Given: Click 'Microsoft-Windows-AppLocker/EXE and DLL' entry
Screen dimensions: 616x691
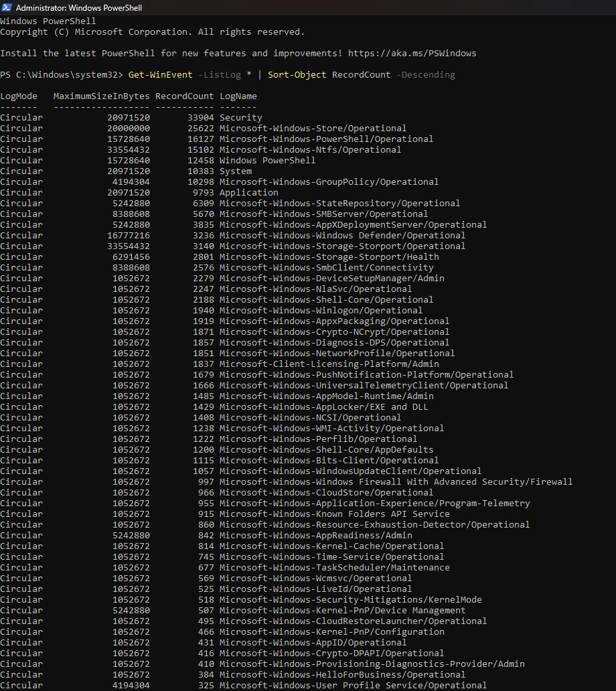Looking at the screenshot, I should click(x=323, y=407).
